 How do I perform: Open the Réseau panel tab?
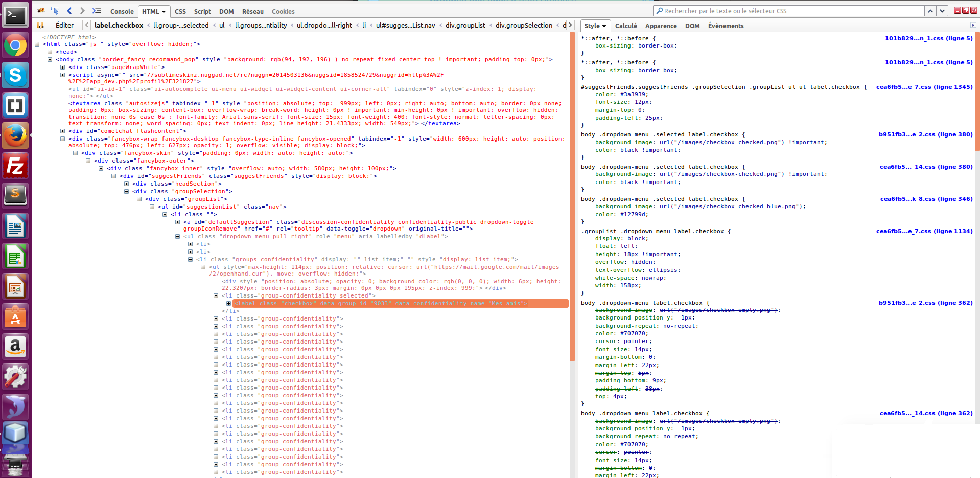coord(253,11)
